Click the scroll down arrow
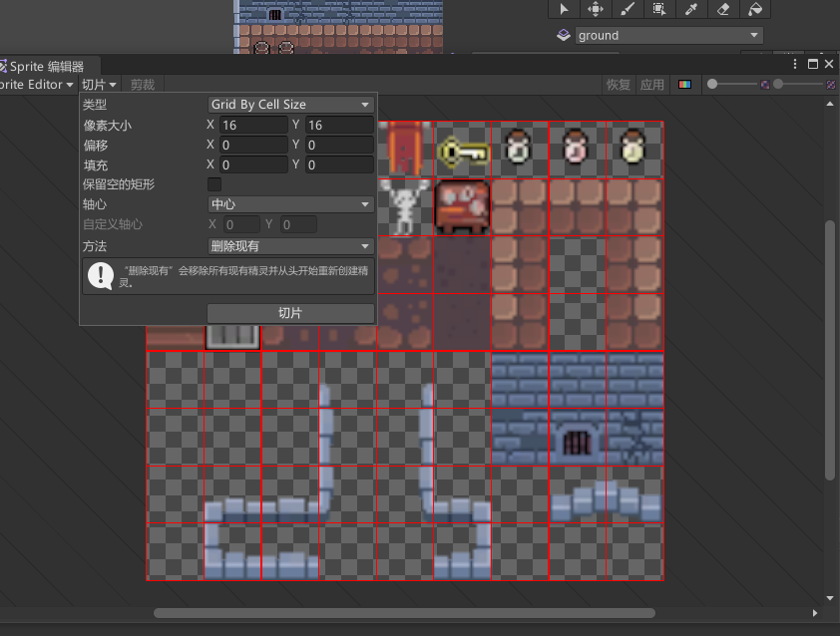 (830, 598)
